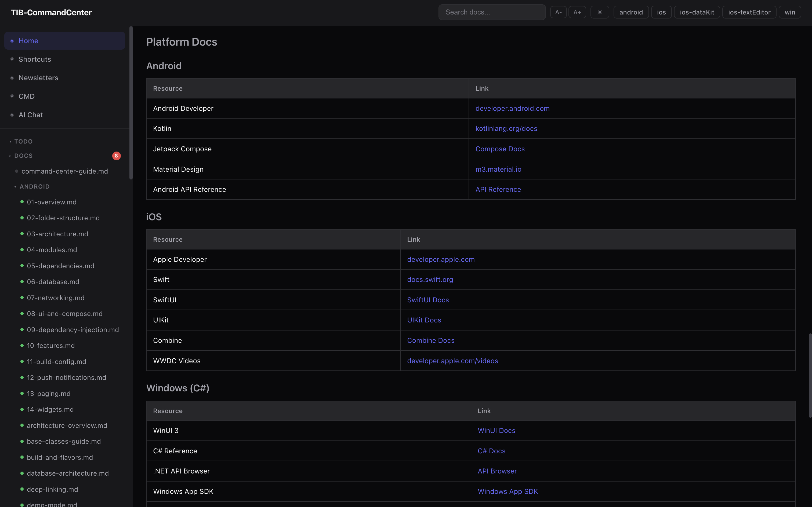Select the Shortcuts icon in the sidebar
Screen dimensions: 812x507
point(12,59)
